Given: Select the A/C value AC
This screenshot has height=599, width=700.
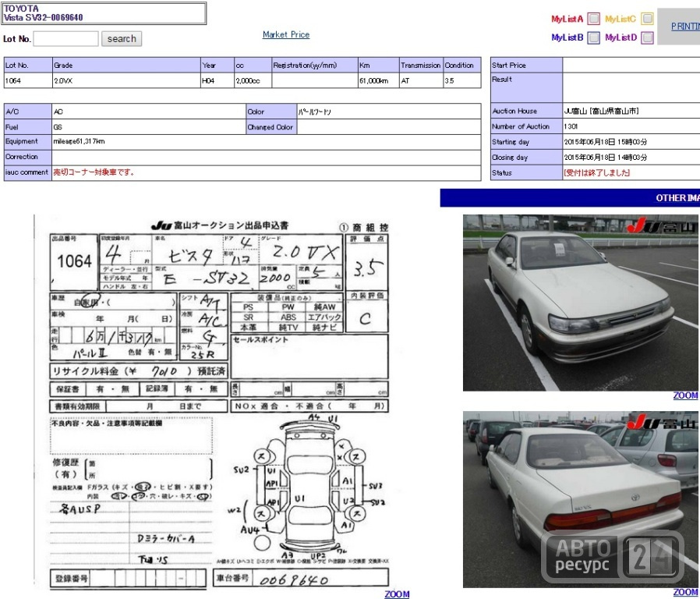Looking at the screenshot, I should click(58, 112).
